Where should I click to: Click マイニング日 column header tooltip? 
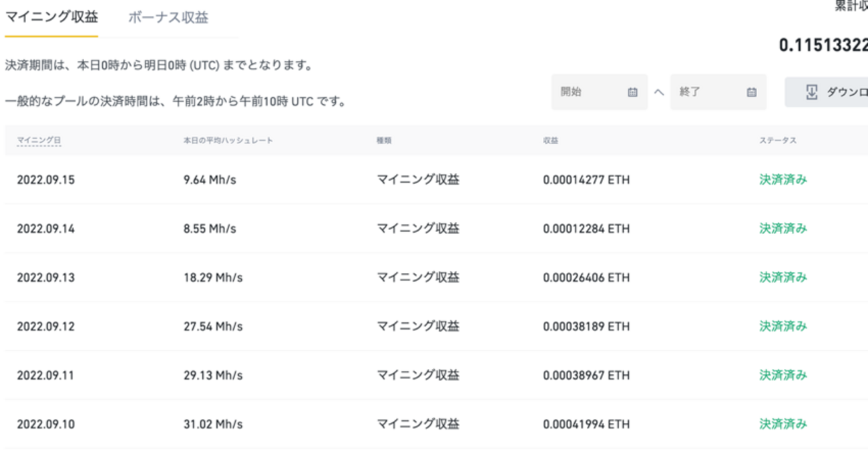(38, 140)
